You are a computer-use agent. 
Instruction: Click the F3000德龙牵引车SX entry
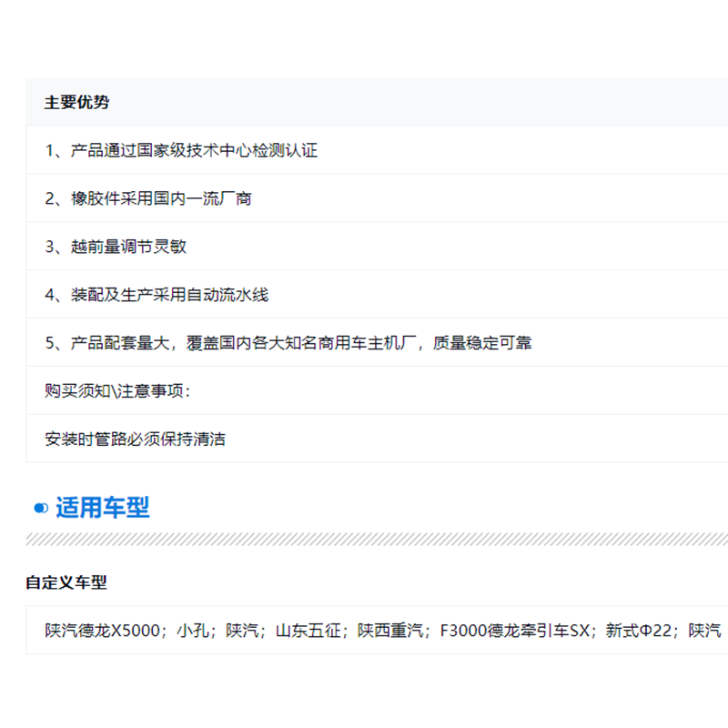click(515, 631)
